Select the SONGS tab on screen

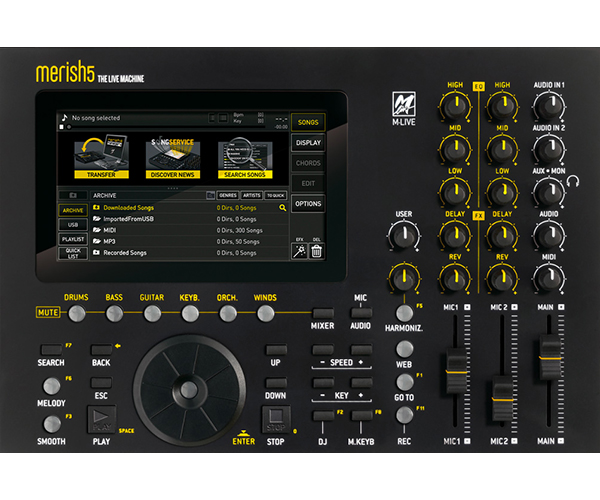click(x=308, y=122)
